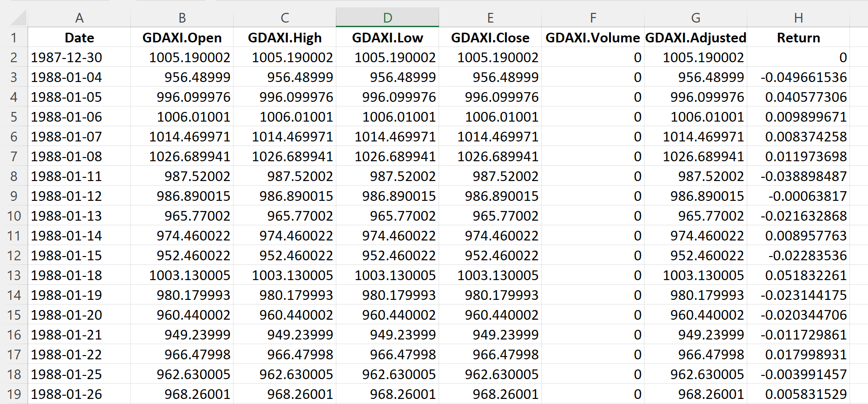Click the GDAXI.Low header cell
The height and width of the screenshot is (404, 868).
(387, 37)
